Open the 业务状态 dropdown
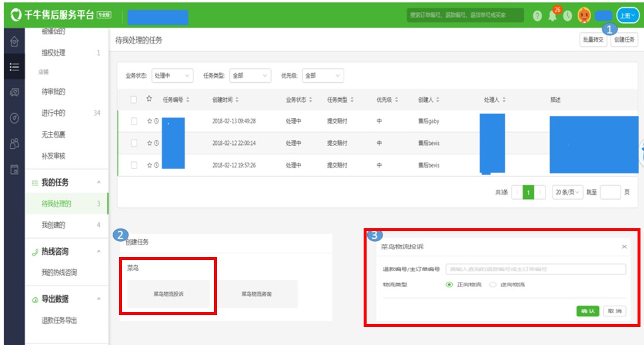The image size is (644, 345). point(172,76)
